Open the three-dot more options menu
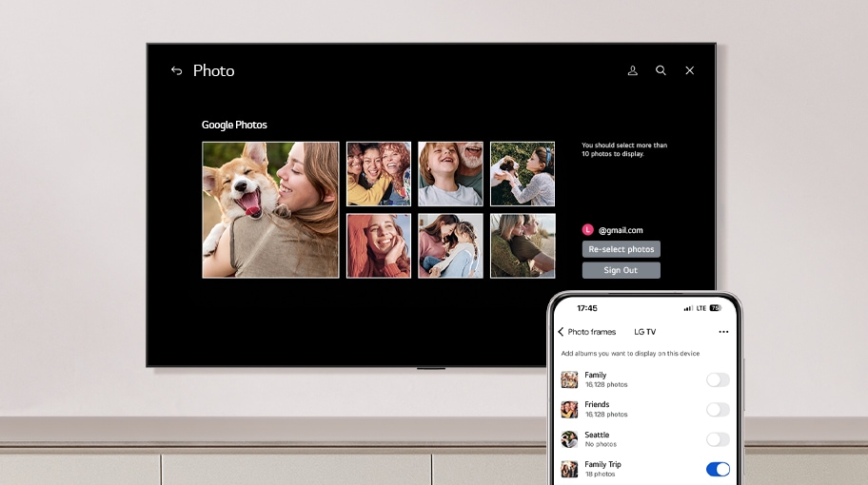The image size is (868, 485). click(x=723, y=332)
